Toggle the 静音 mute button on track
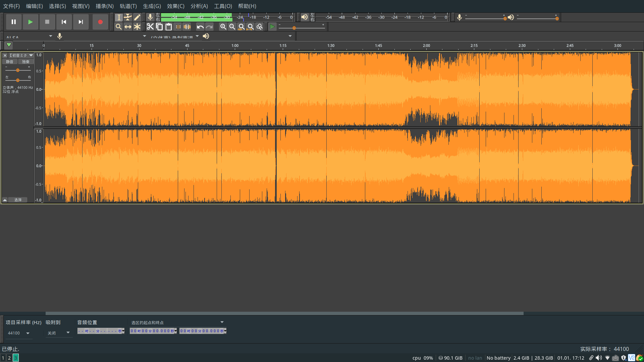The width and height of the screenshot is (644, 362). coord(10,62)
